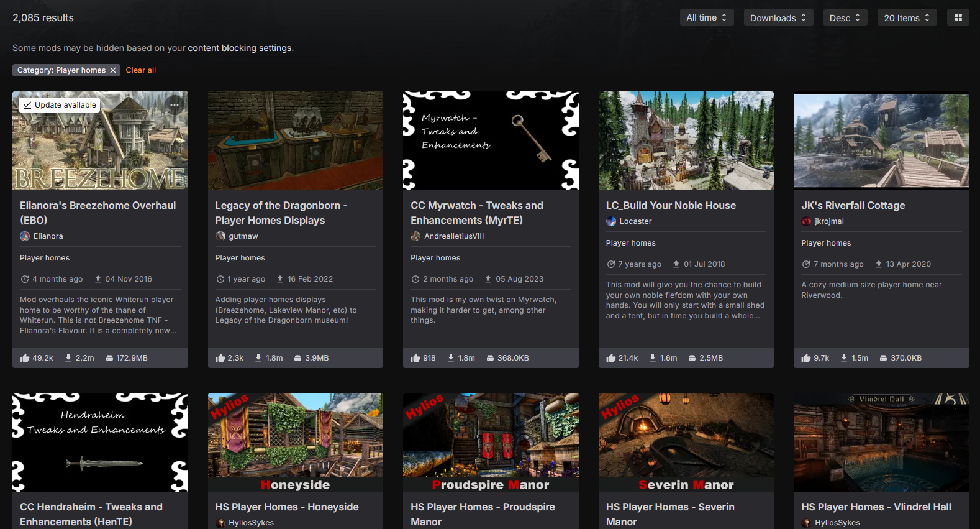Click the Riverfall Cottage thumbnail image
The image size is (980, 529).
pos(881,141)
